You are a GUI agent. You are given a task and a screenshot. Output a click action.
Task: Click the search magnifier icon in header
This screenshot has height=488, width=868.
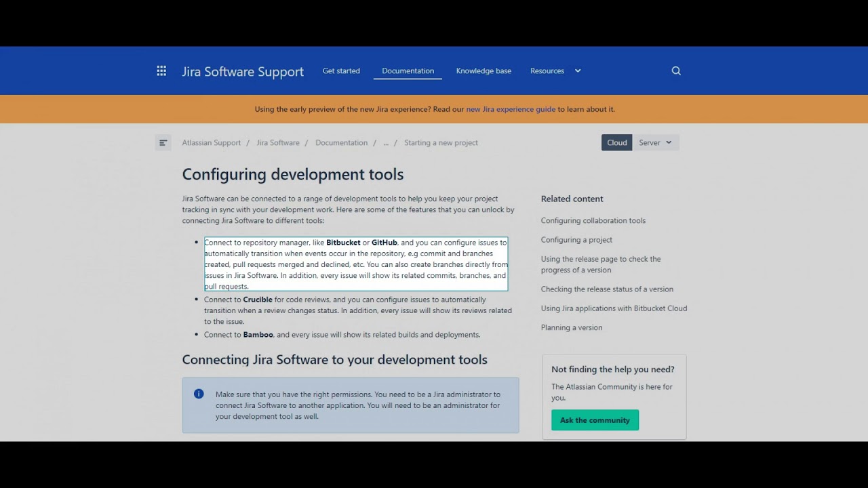coord(676,70)
